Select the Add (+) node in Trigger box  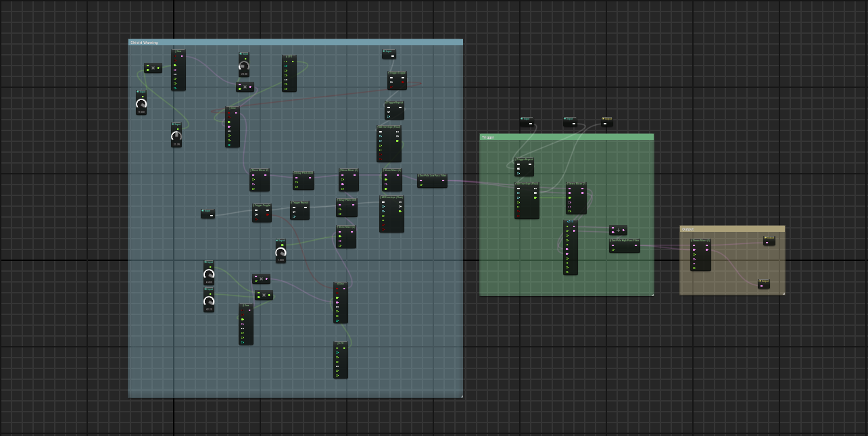pyautogui.click(x=618, y=230)
